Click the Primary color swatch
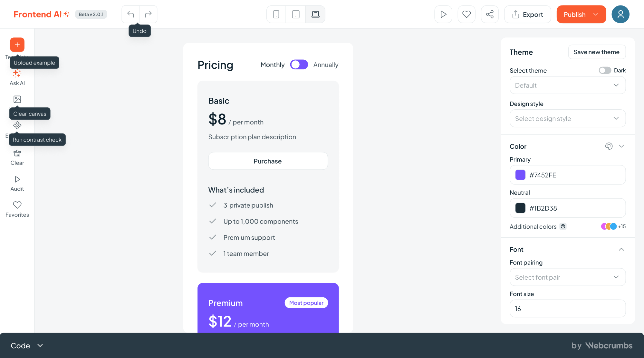 [520, 175]
